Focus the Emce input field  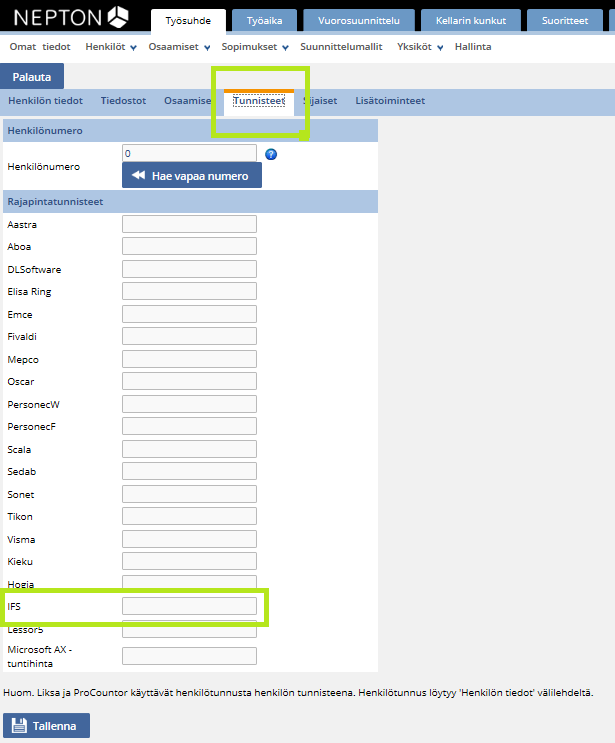coord(190,314)
